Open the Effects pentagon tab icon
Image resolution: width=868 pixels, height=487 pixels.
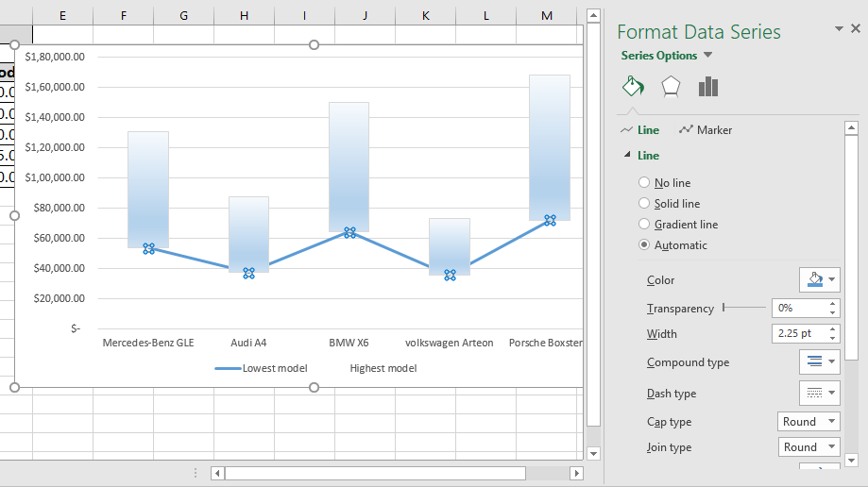coord(671,86)
